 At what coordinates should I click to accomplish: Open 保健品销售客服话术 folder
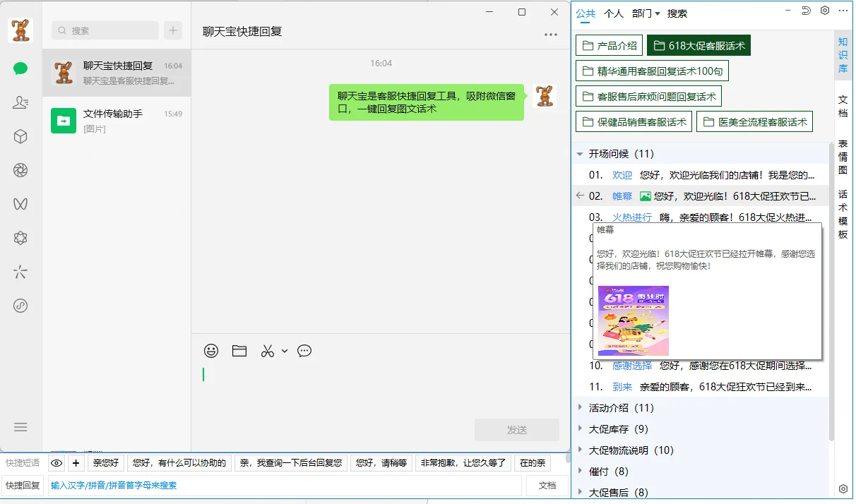[x=634, y=121]
